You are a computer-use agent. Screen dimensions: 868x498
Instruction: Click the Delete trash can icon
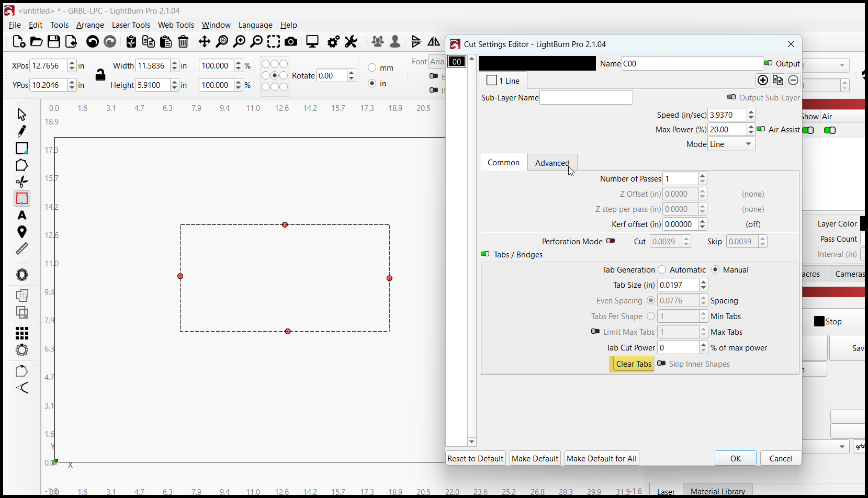[x=183, y=42]
